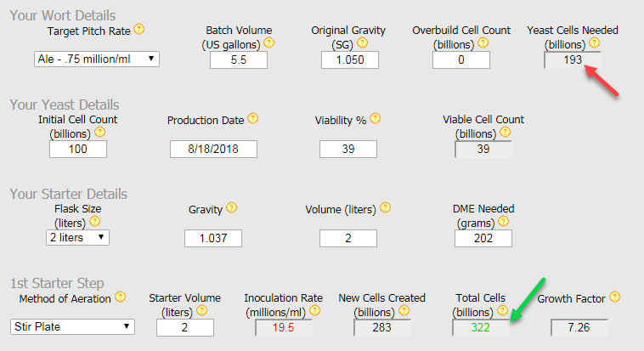Open the Stir Plate aeration method dropdown
This screenshot has width=644, height=351.
pos(74,326)
